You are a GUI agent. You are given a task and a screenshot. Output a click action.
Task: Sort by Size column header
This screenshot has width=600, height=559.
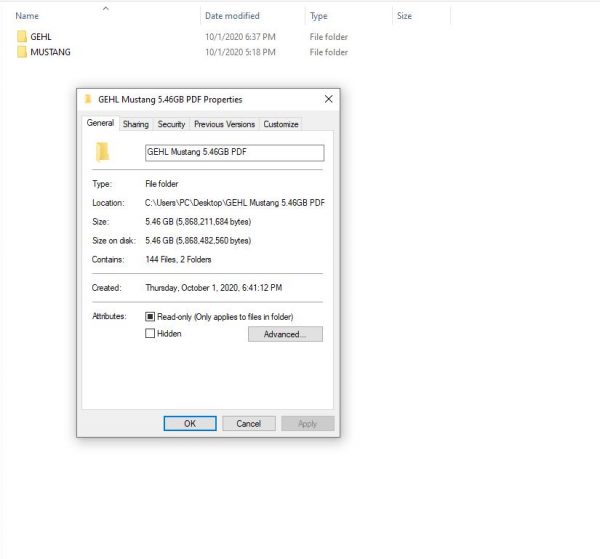tap(404, 16)
